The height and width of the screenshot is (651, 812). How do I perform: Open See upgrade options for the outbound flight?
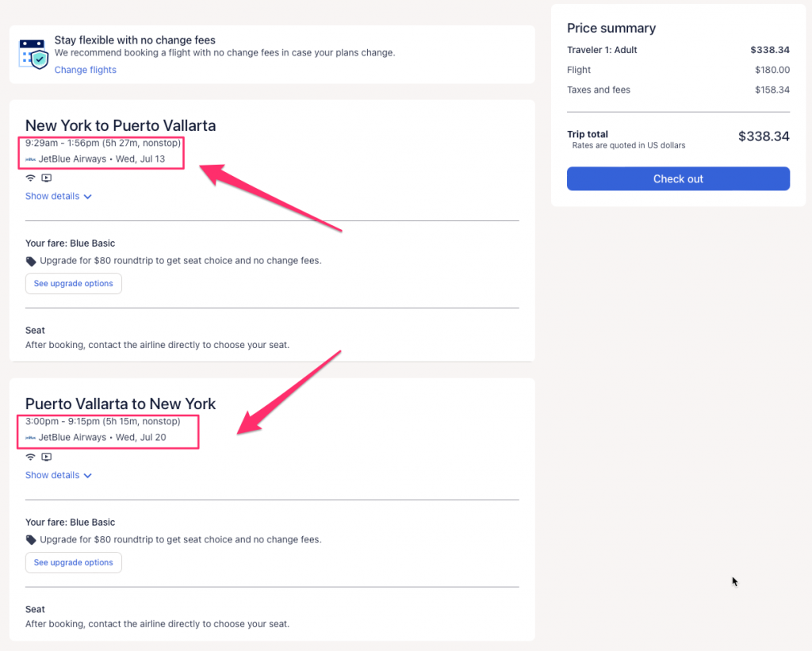click(74, 283)
